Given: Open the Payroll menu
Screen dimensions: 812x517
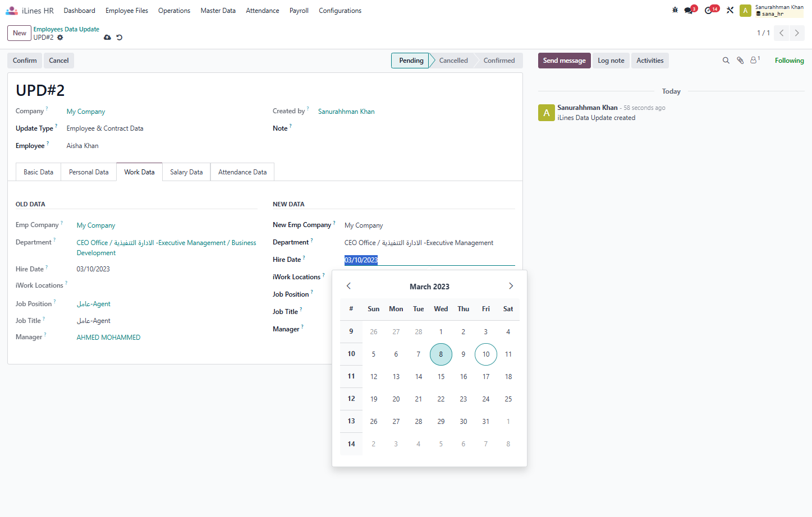Looking at the screenshot, I should (299, 11).
